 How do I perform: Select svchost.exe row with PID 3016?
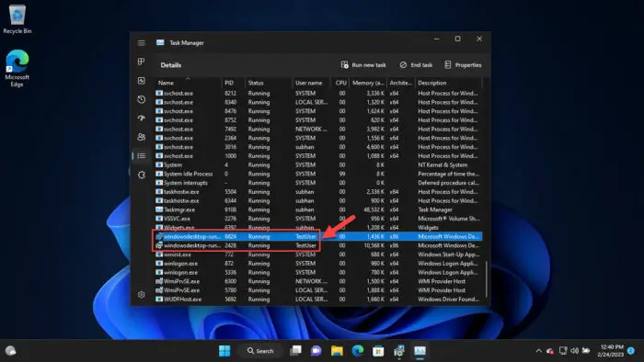(x=318, y=147)
